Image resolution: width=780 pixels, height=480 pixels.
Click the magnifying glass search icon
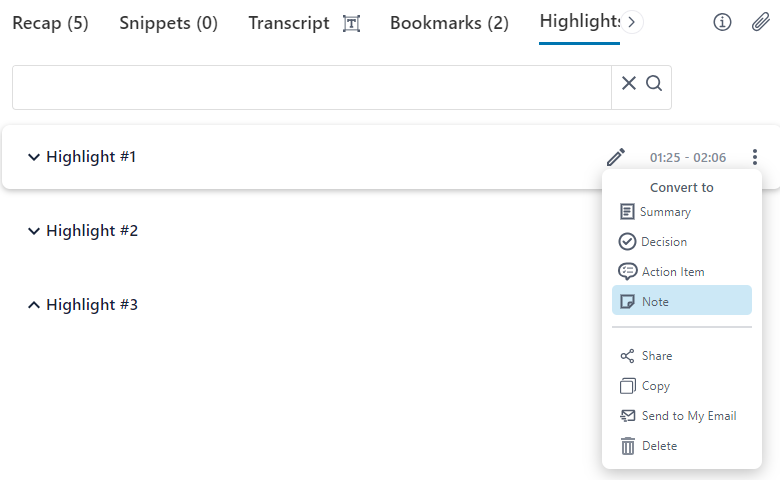point(654,84)
